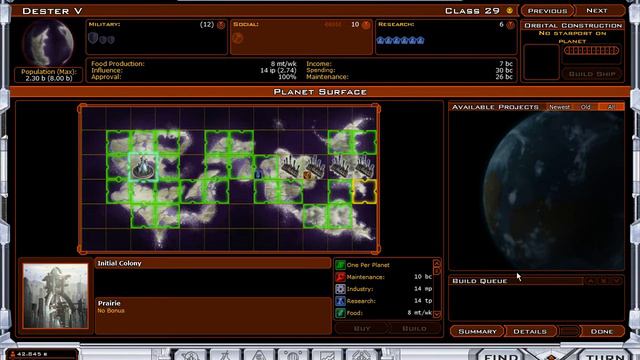Viewport: 640px width, 360px height.
Task: Click the Research focus round icon
Action: pos(510,25)
